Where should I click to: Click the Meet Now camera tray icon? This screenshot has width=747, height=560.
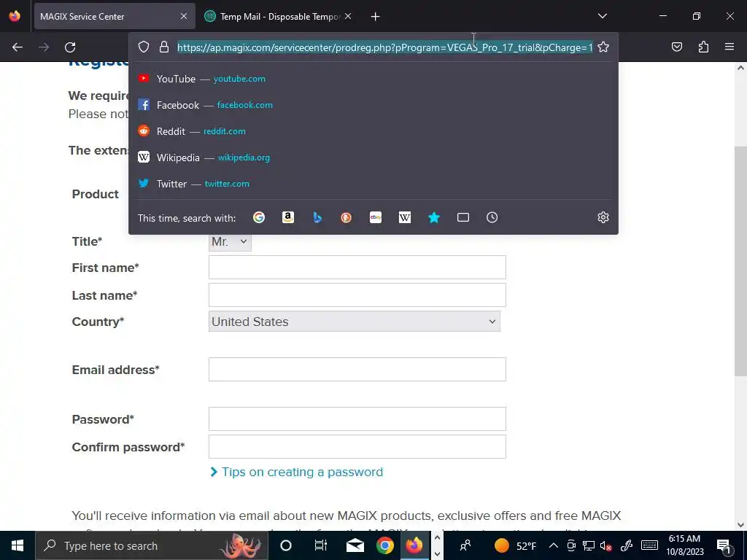coord(570,545)
